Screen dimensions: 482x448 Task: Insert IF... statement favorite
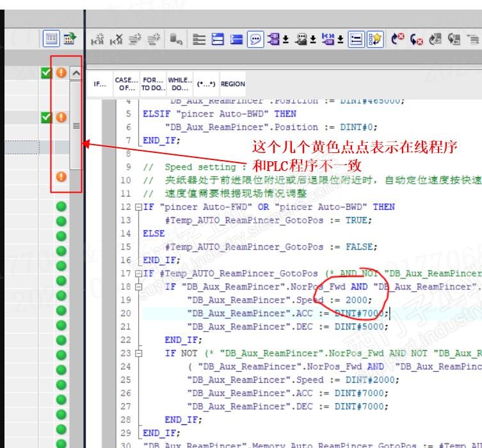pyautogui.click(x=100, y=84)
